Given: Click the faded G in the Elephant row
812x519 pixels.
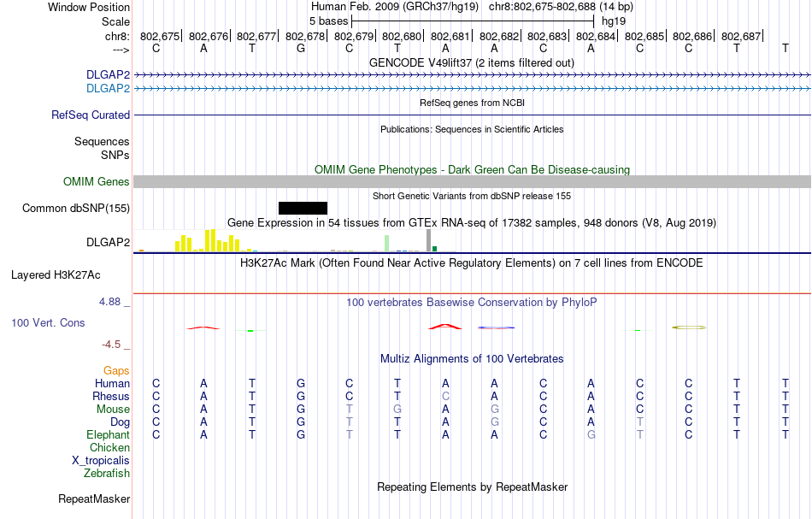Looking at the screenshot, I should (591, 434).
